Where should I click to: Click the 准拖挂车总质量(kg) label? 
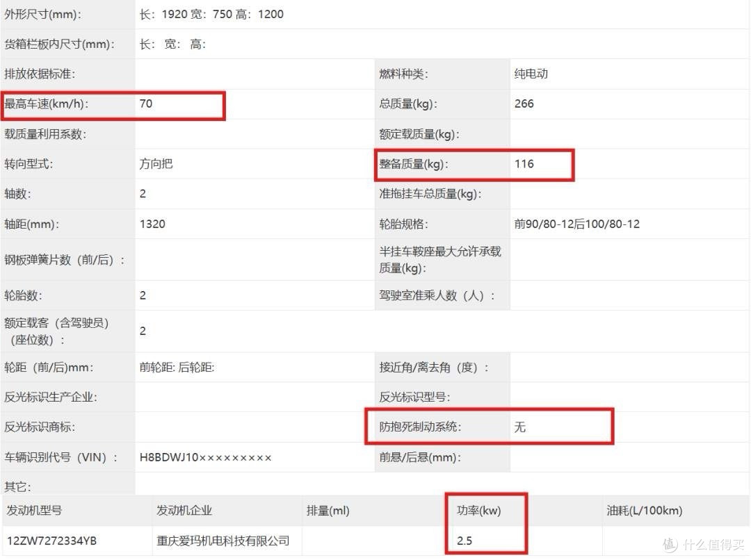[x=430, y=194]
